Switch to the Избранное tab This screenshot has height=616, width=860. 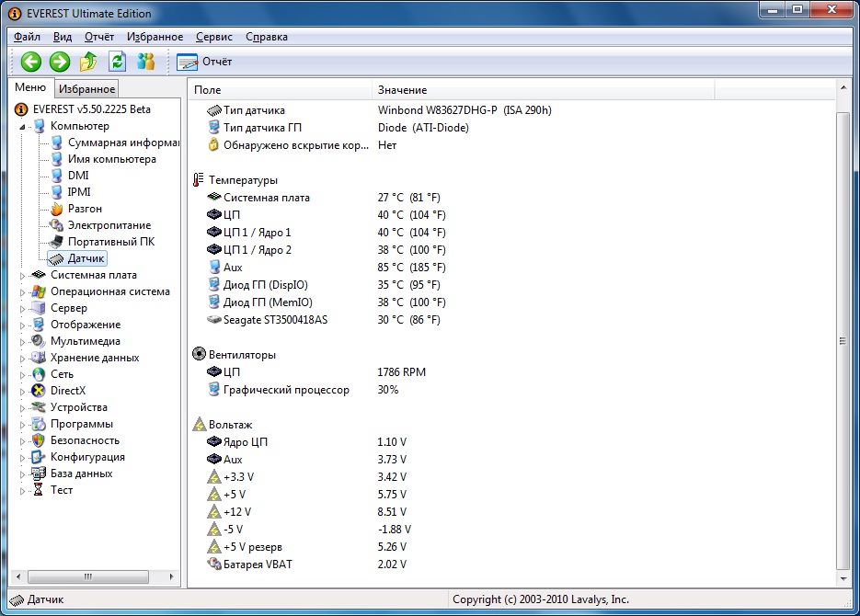click(x=86, y=89)
